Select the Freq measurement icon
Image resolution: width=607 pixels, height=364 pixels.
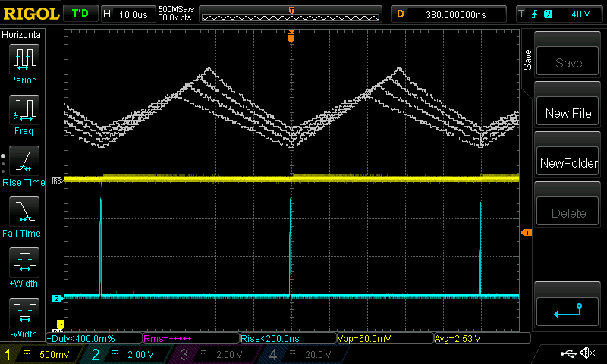23,111
